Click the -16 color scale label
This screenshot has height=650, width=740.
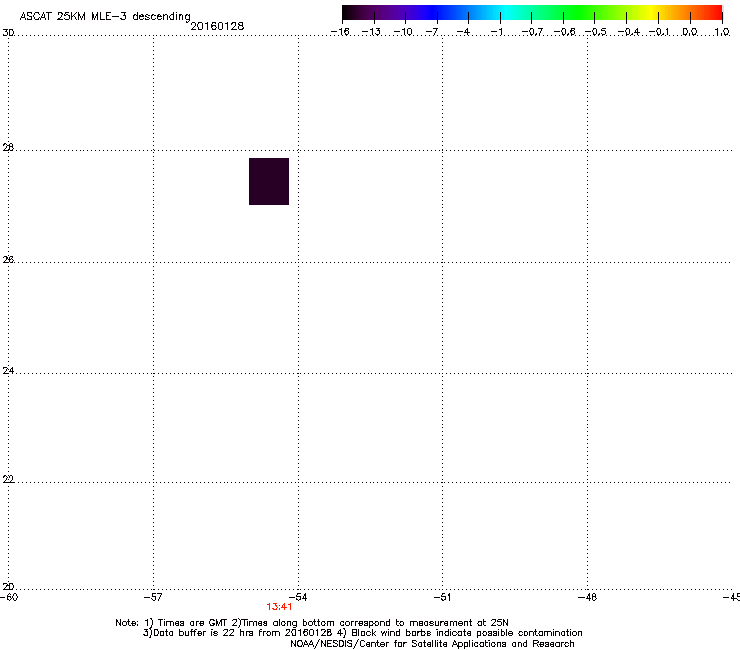pyautogui.click(x=340, y=32)
